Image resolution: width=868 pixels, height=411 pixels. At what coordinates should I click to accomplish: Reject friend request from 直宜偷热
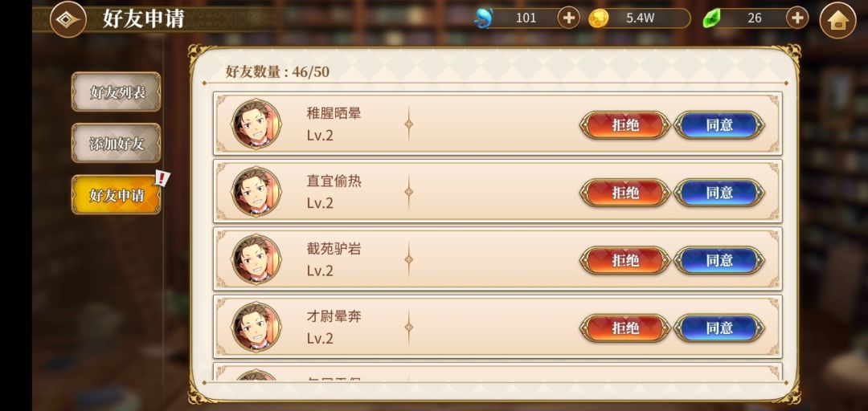point(625,193)
